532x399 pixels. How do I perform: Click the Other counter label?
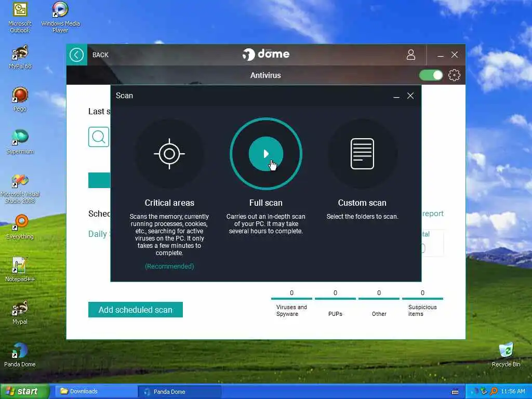click(x=379, y=314)
